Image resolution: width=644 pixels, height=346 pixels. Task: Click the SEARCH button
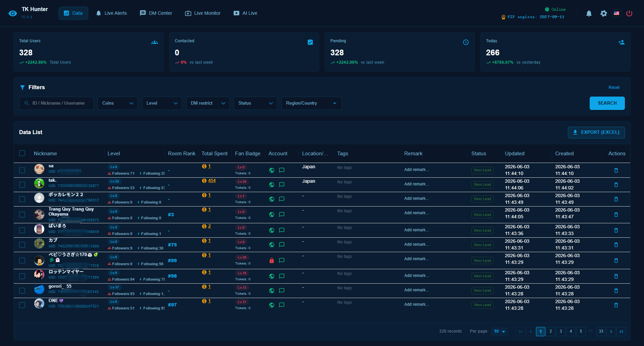(x=607, y=103)
